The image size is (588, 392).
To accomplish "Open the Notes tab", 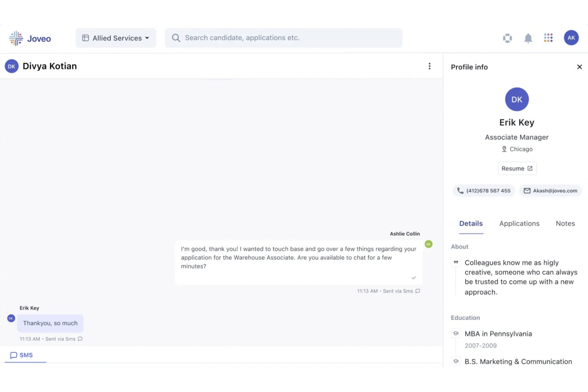I will coord(565,224).
